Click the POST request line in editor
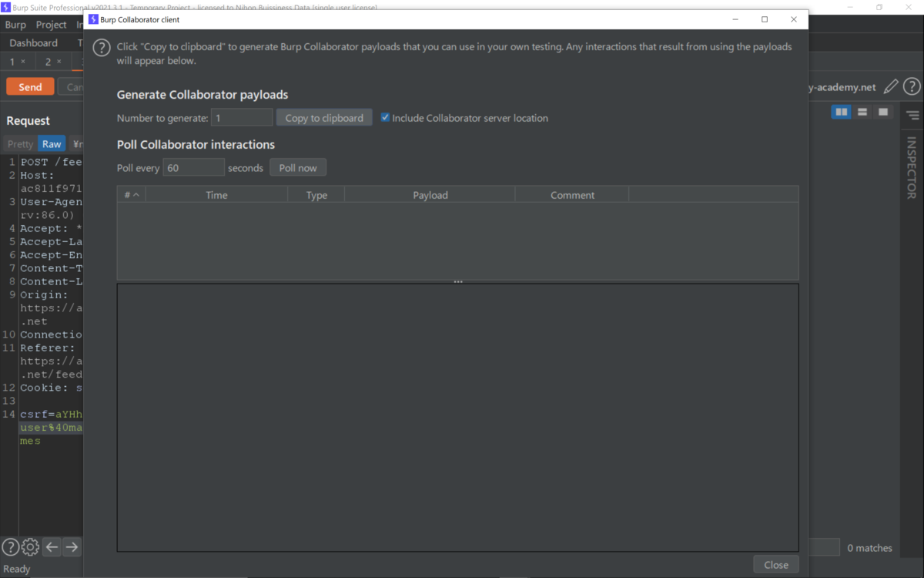Image resolution: width=924 pixels, height=578 pixels. pyautogui.click(x=51, y=162)
